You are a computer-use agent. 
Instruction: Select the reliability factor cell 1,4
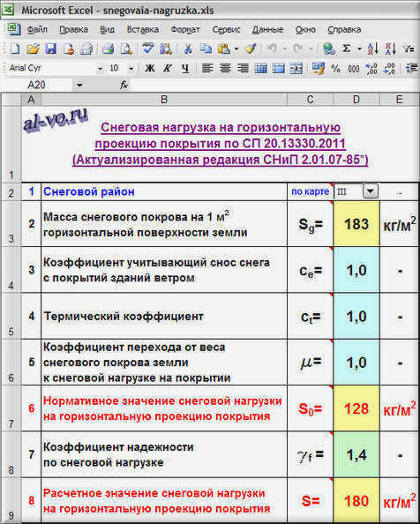tap(356, 455)
